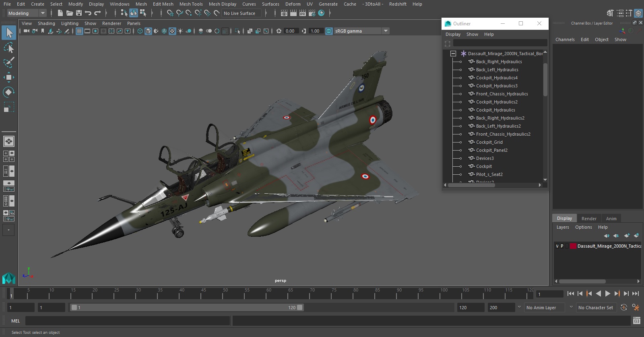
Task: Create a new empty display layer
Action: tap(627, 236)
